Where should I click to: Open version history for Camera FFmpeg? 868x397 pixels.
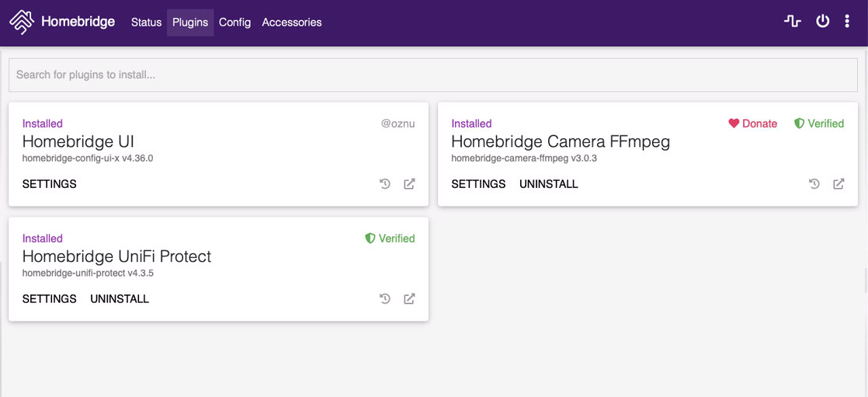(x=814, y=184)
